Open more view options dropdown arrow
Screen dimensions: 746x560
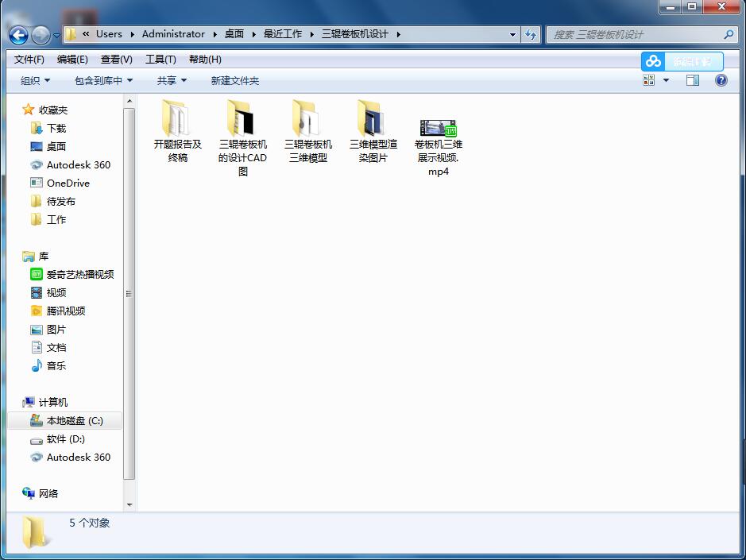click(666, 80)
